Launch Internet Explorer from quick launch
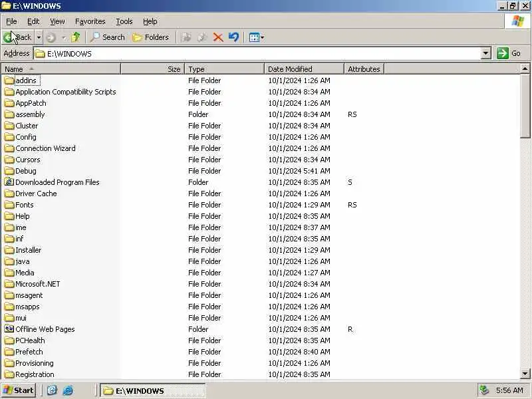This screenshot has height=399, width=532. [x=68, y=390]
